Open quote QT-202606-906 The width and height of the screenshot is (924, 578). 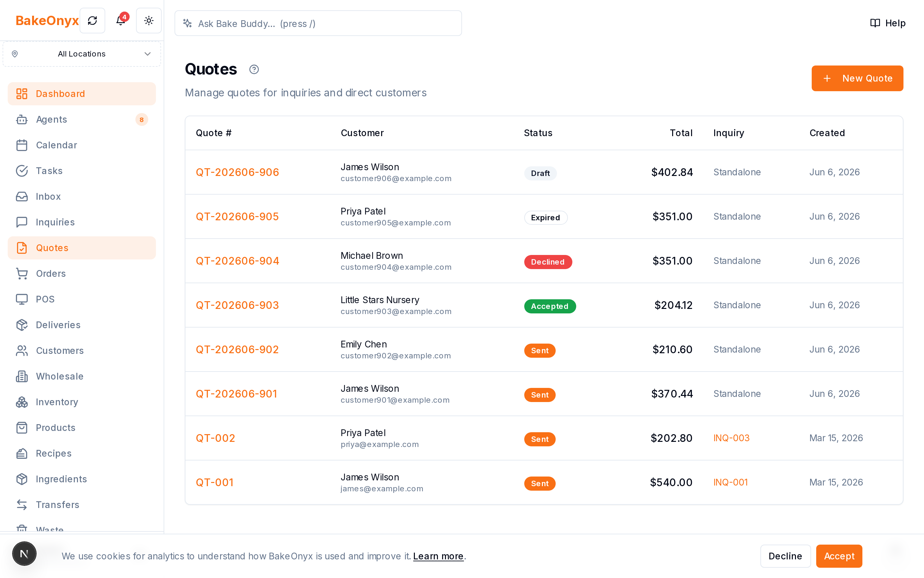[237, 172]
